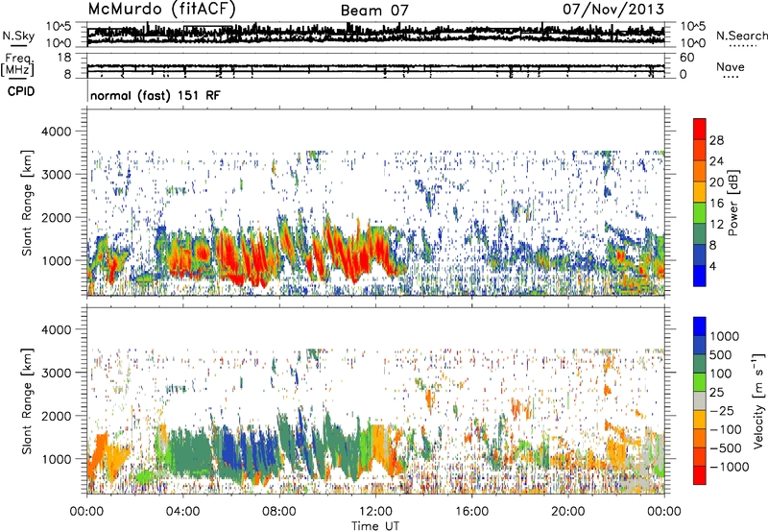This screenshot has width=768, height=532.
Task: Click the blue segment of Power colorbar
Action: coord(700,276)
